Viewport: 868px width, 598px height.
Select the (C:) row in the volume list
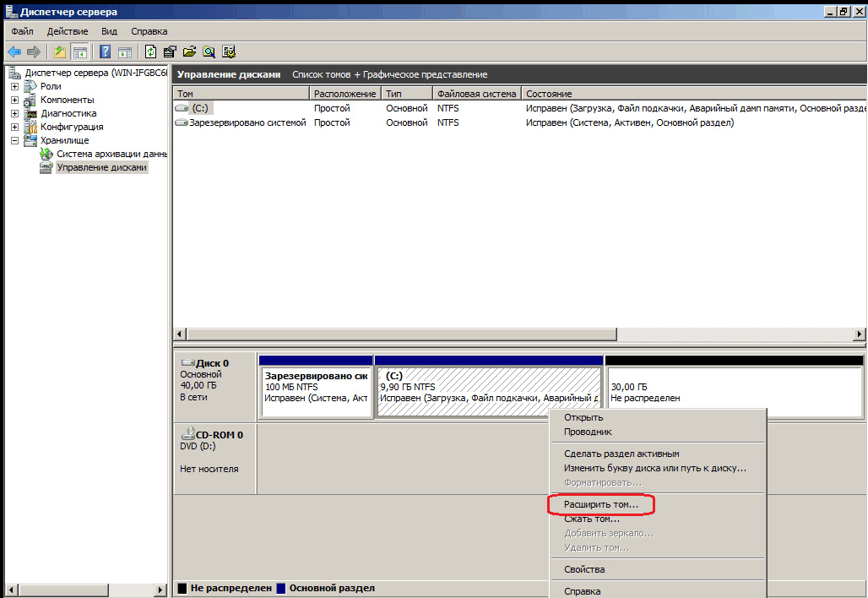tap(520, 108)
